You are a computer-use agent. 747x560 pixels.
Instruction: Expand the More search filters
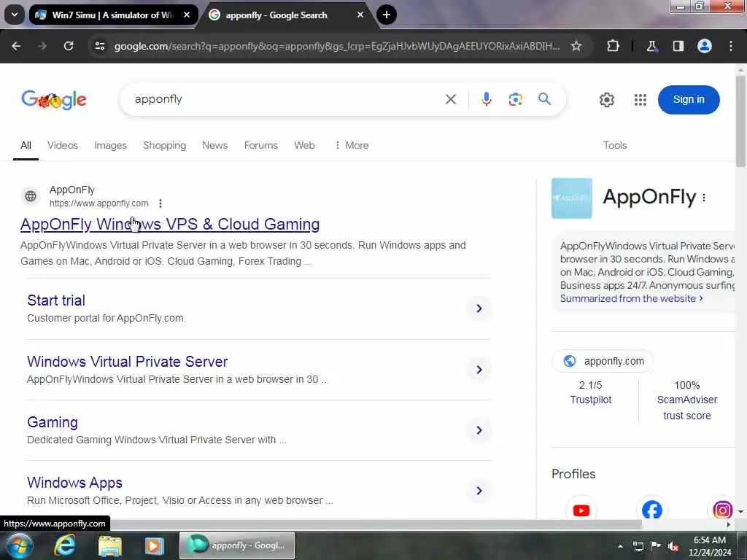352,145
